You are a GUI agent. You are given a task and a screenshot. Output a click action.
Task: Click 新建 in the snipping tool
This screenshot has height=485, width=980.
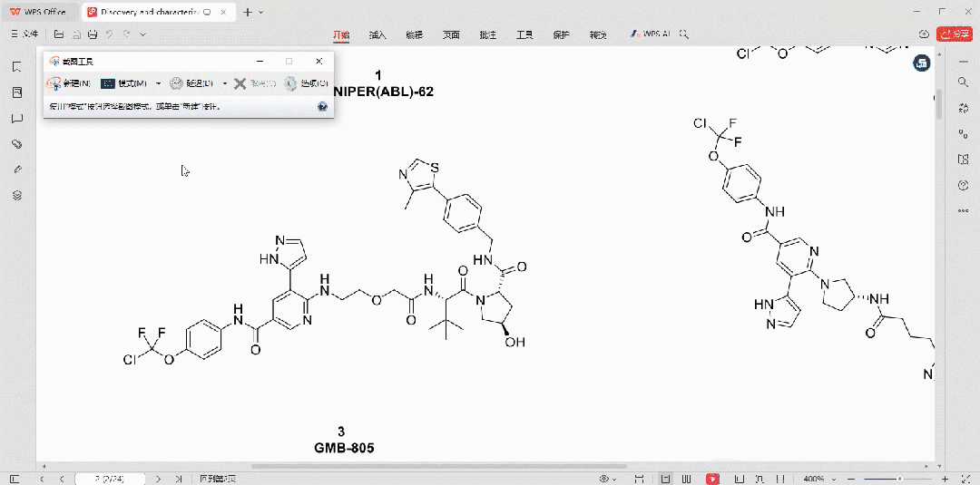click(x=70, y=83)
